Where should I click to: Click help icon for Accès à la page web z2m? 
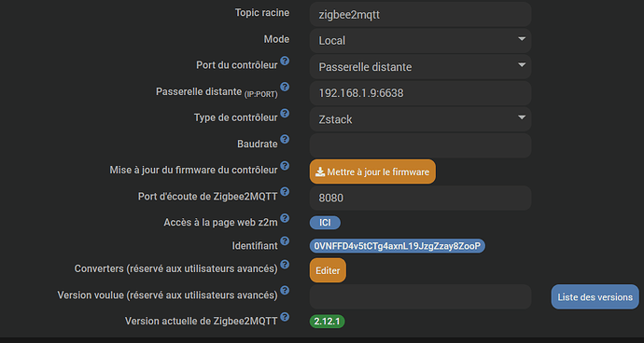point(285,218)
